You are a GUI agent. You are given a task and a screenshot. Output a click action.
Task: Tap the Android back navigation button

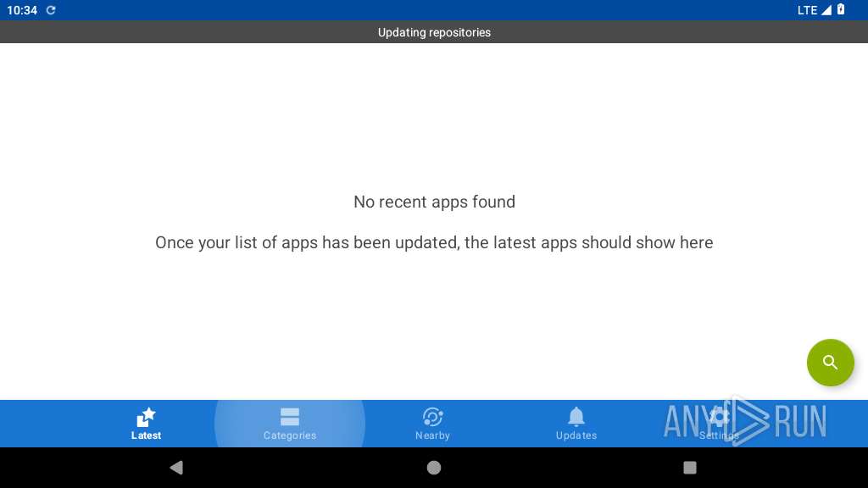pos(176,468)
